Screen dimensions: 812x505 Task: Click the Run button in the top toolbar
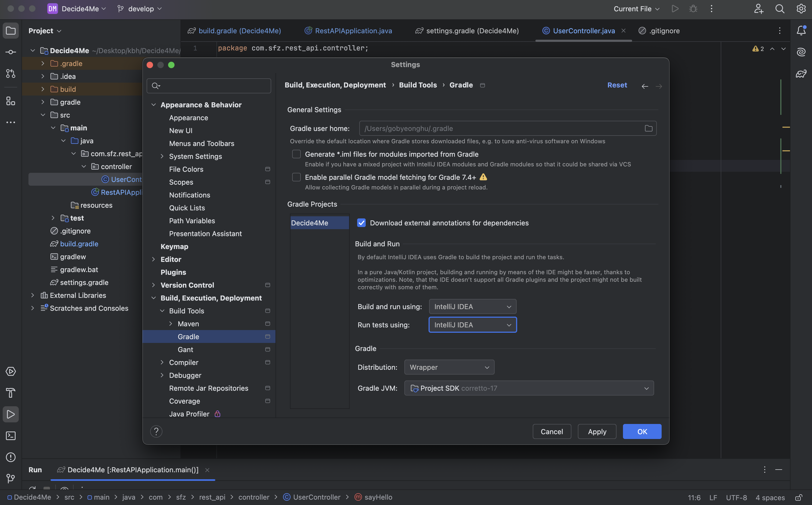(675, 9)
